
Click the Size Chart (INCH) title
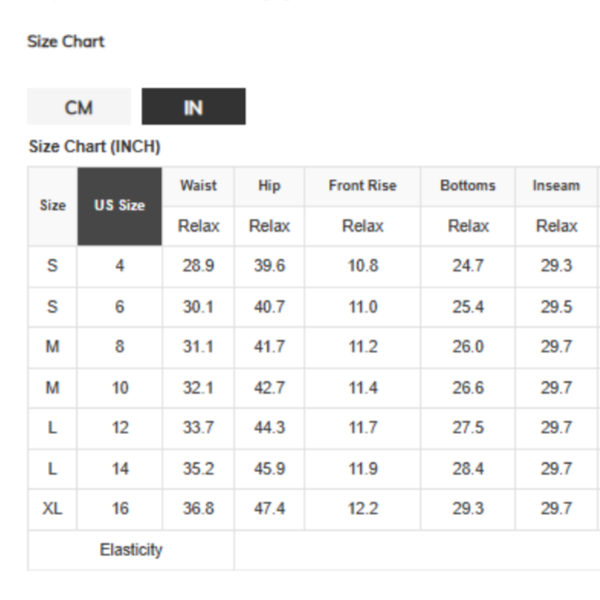click(x=95, y=147)
